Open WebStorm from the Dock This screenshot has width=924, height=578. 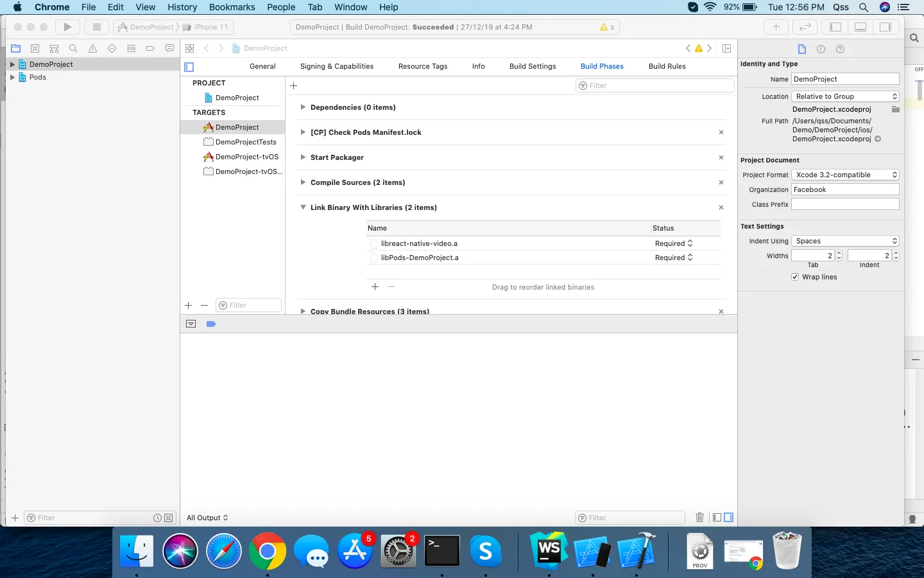pos(549,550)
